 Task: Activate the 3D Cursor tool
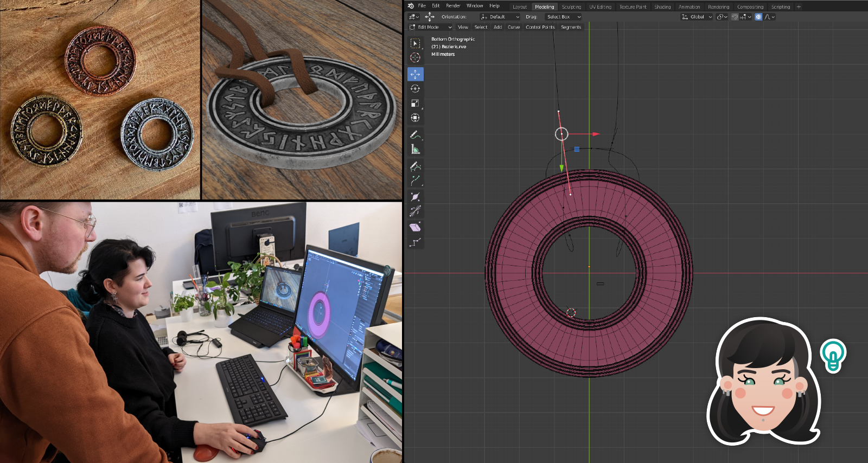415,57
